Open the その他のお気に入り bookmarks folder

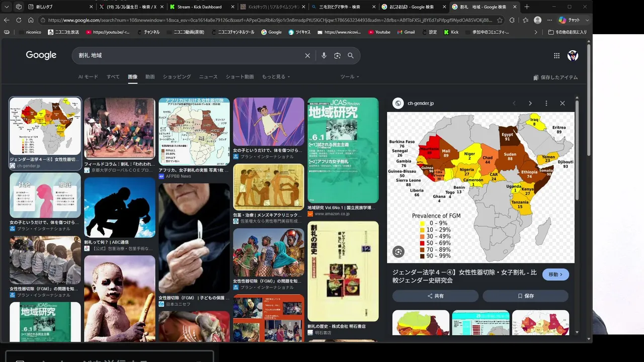(567, 32)
